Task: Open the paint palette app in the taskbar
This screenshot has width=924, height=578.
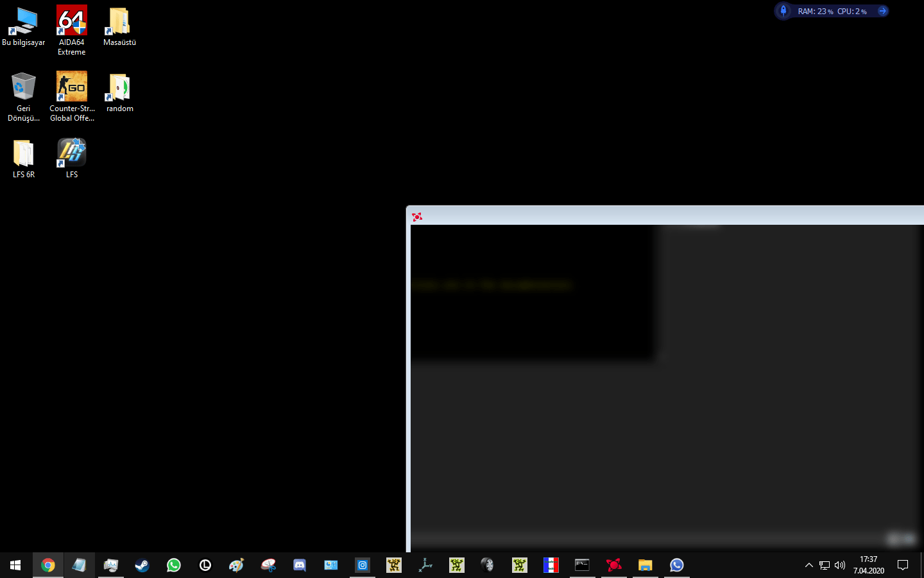Action: click(x=236, y=565)
